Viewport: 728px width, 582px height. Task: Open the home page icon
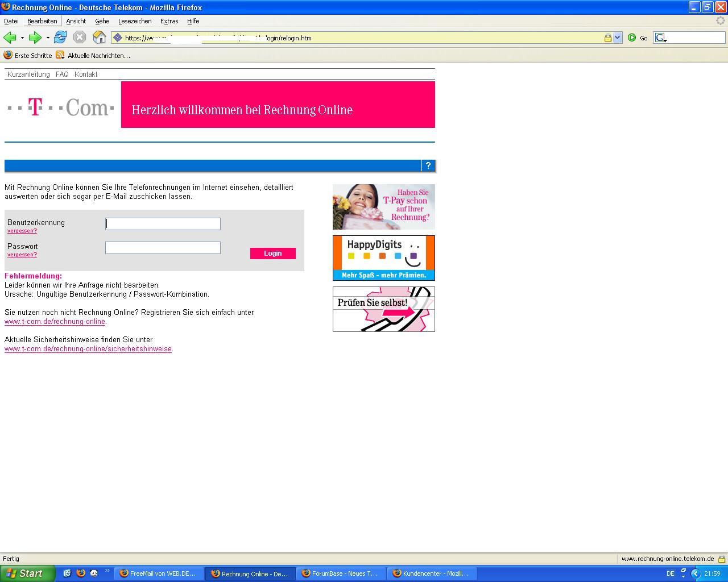[100, 38]
